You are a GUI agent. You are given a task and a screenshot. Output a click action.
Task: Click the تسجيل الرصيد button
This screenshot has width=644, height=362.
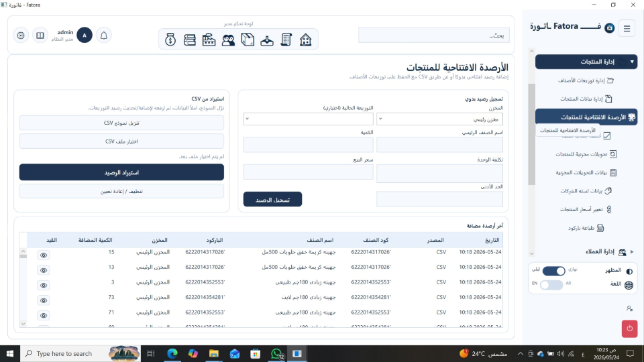(x=272, y=200)
